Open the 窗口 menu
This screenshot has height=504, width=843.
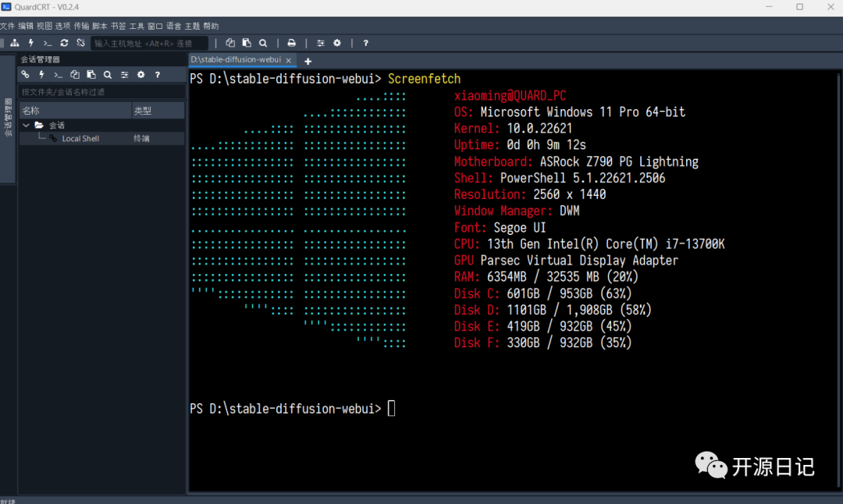[x=155, y=26]
